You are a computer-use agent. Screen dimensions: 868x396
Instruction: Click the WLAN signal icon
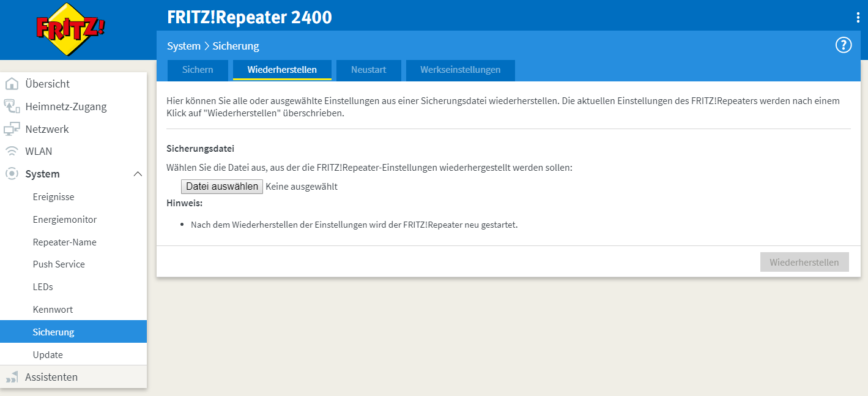coord(12,151)
